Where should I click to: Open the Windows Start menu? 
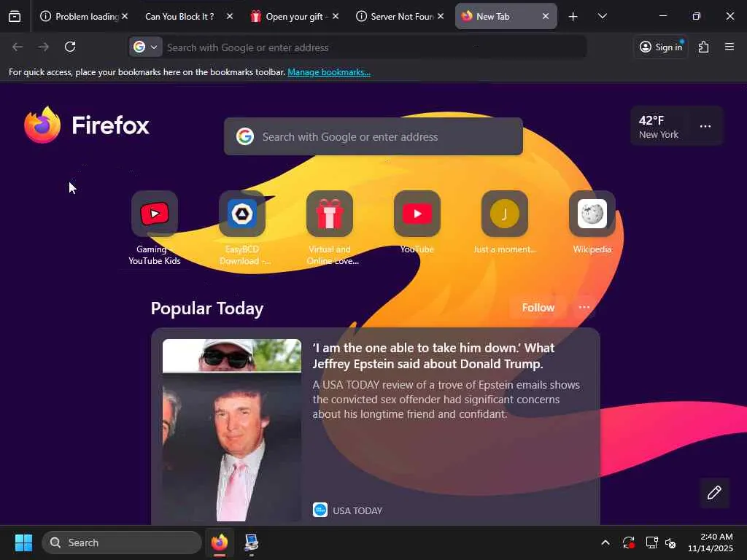[x=23, y=542]
